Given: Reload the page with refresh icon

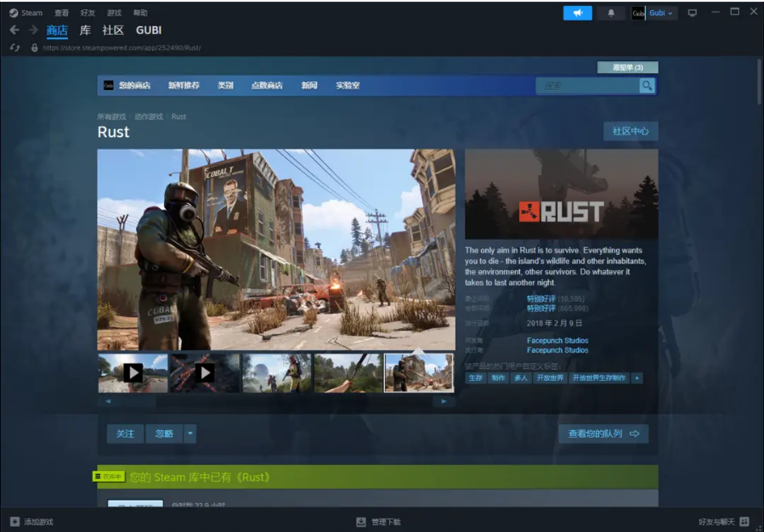Looking at the screenshot, I should [15, 48].
